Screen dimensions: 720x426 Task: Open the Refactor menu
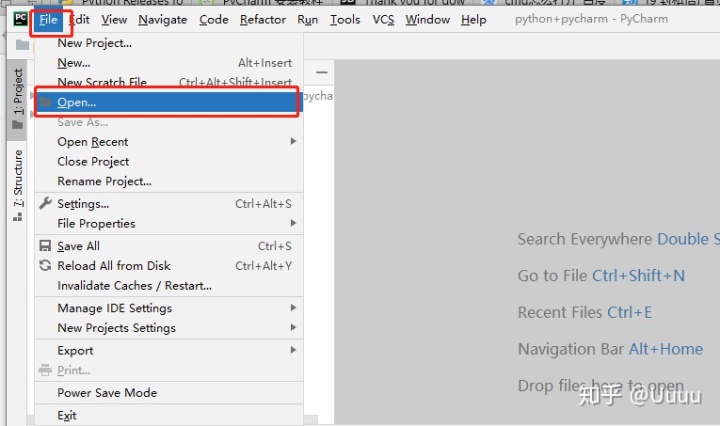[263, 20]
